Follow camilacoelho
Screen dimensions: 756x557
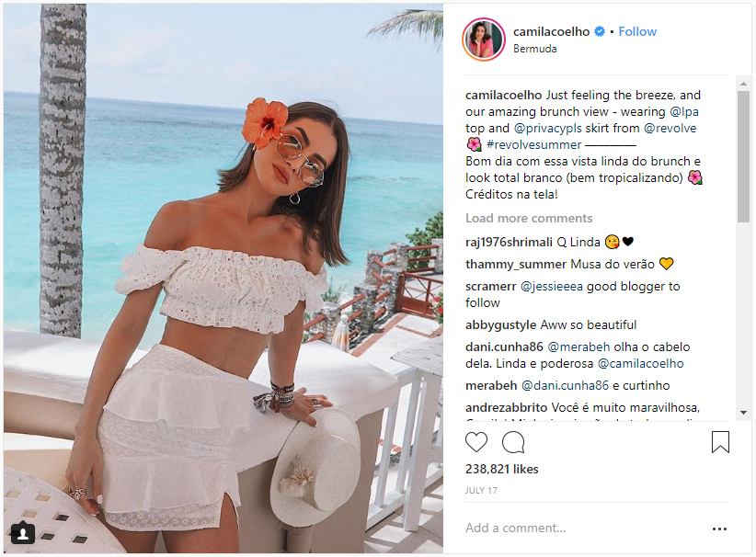(637, 31)
